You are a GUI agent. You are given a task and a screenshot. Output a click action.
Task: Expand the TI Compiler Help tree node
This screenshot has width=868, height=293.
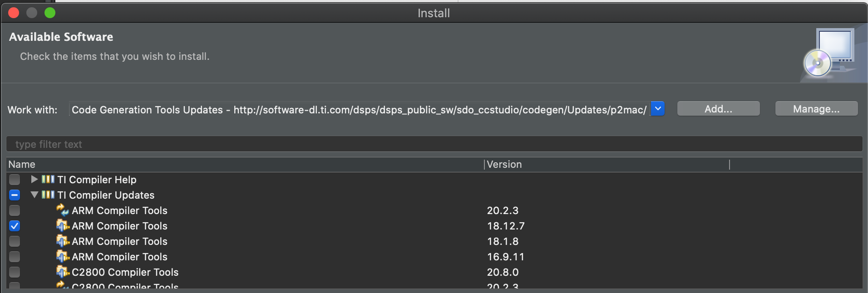[34, 180]
